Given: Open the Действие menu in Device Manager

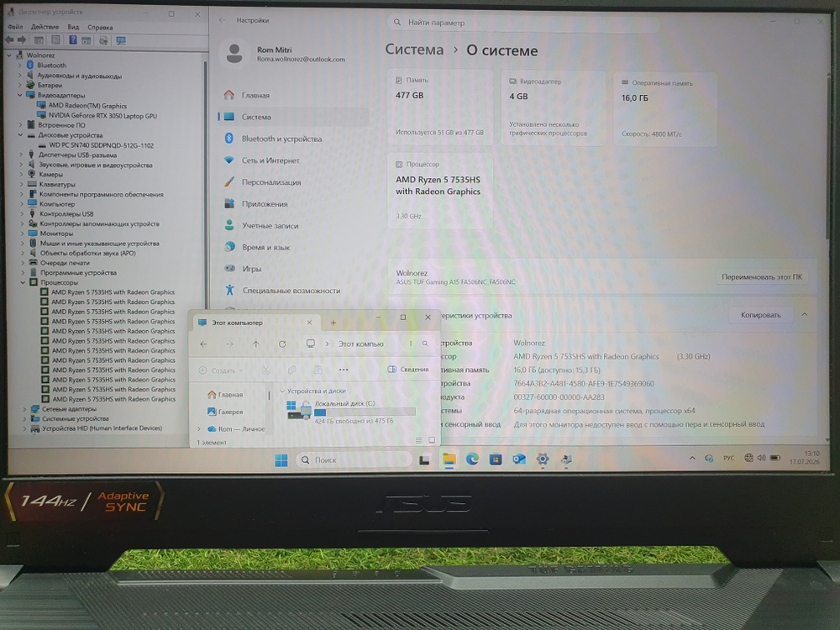Looking at the screenshot, I should coord(45,27).
